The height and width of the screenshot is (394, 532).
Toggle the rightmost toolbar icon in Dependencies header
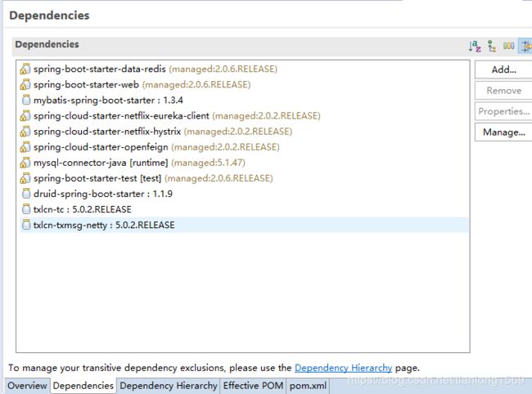click(526, 46)
